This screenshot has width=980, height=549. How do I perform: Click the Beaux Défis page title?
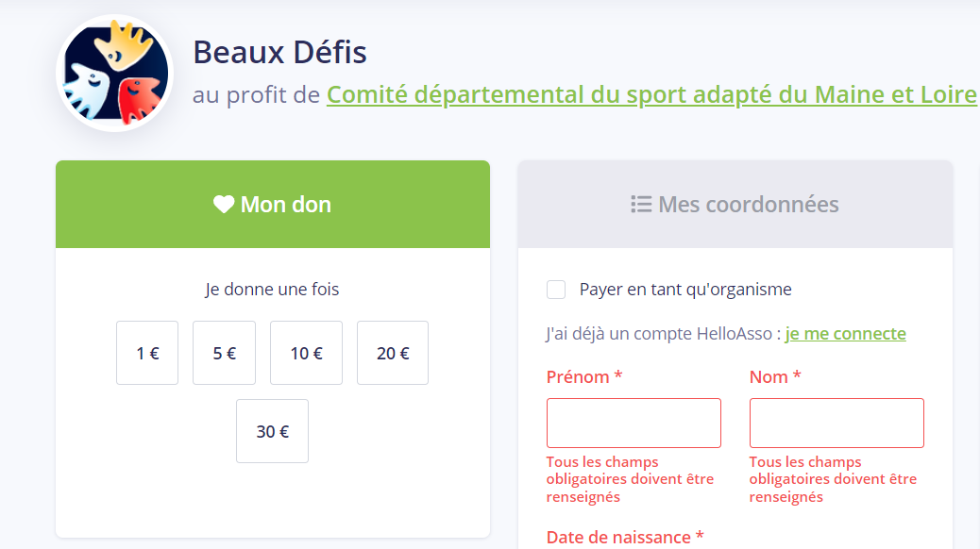click(x=279, y=52)
